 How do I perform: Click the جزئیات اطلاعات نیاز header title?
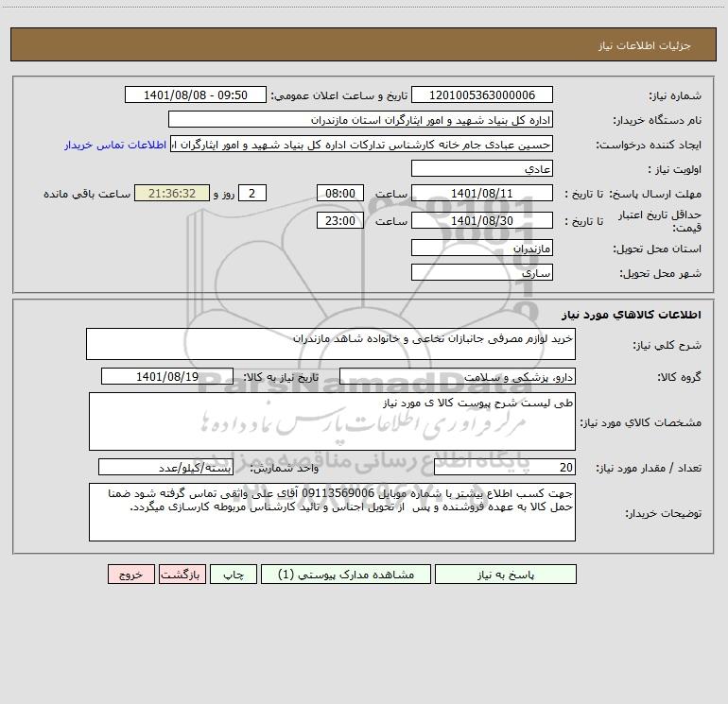click(645, 45)
